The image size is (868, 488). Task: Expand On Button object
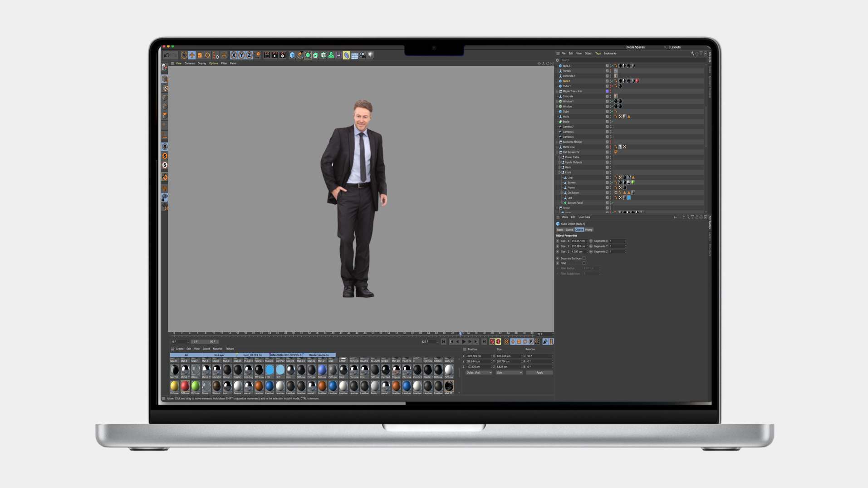[562, 193]
